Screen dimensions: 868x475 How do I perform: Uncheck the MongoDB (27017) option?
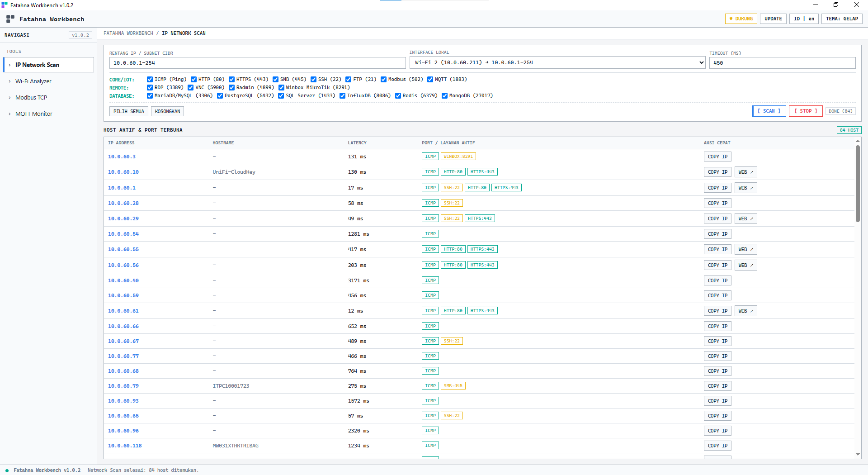pos(444,95)
